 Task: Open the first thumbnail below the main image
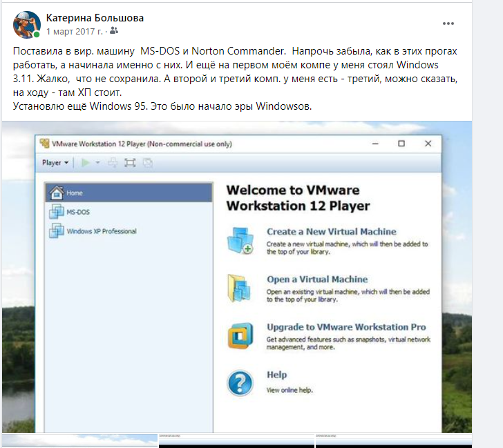click(79, 440)
